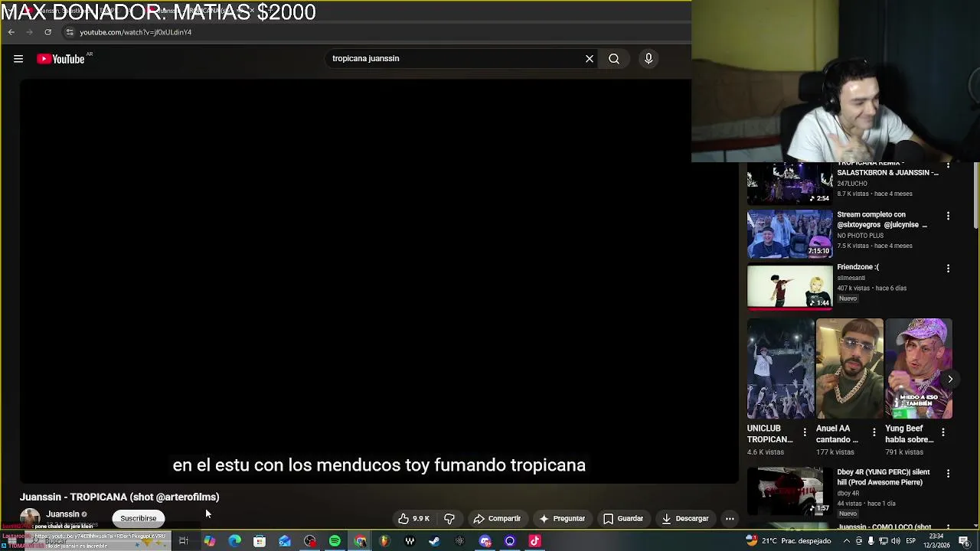Open options for 'Friendzone :(' video

[x=948, y=269]
